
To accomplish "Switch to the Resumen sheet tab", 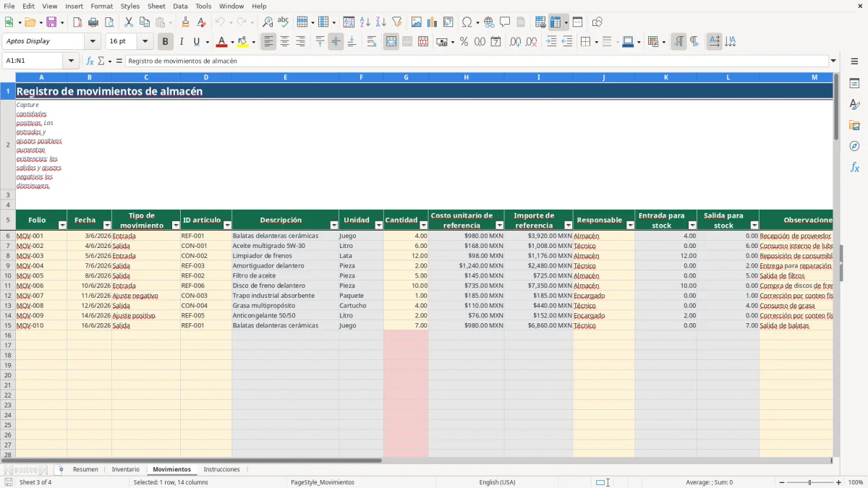I will click(85, 469).
